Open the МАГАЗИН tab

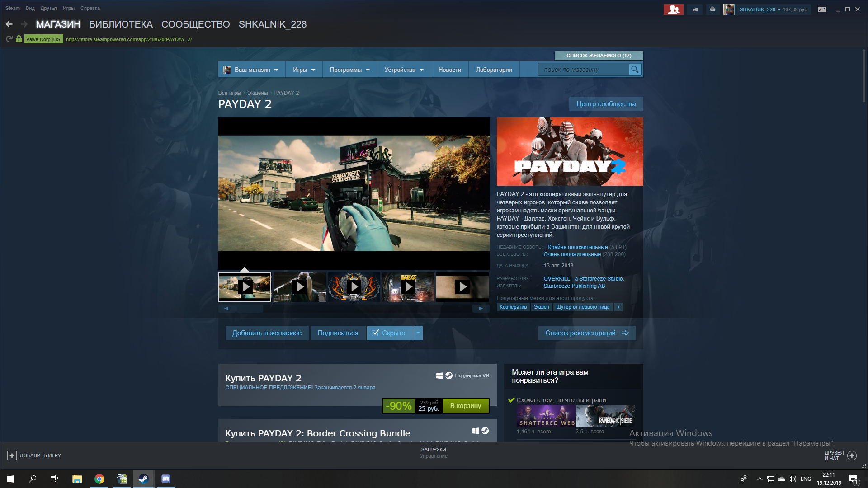point(58,24)
